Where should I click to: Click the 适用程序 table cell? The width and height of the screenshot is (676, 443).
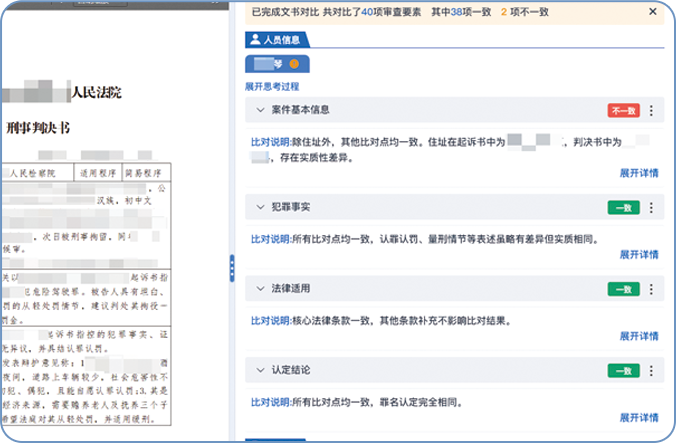click(x=98, y=173)
